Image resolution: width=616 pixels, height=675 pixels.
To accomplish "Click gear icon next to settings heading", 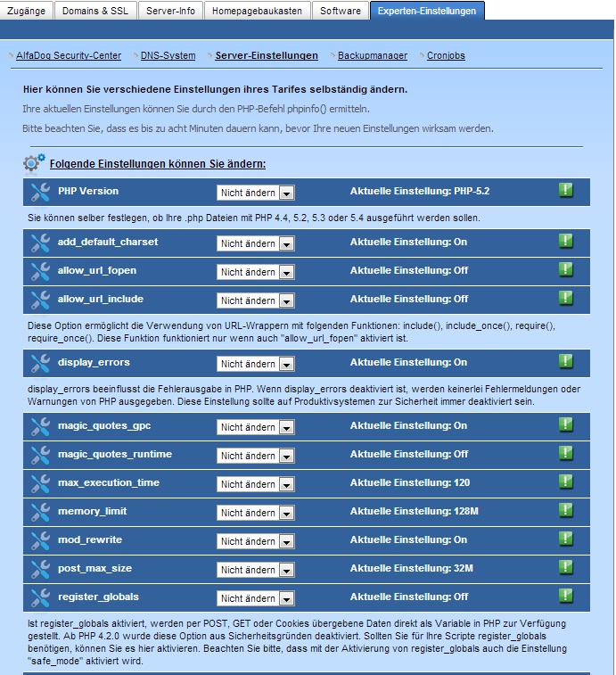I will click(x=34, y=163).
